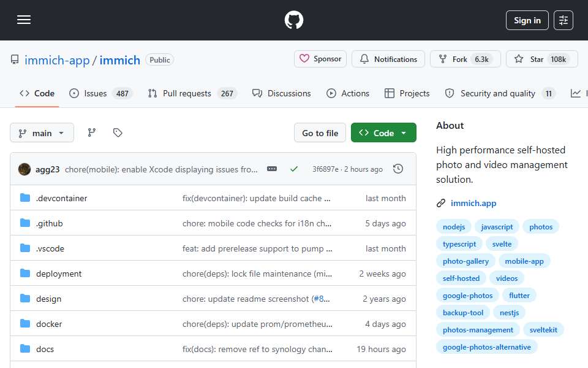Open the prerelease support commit message
The image size is (588, 368).
pos(257,248)
